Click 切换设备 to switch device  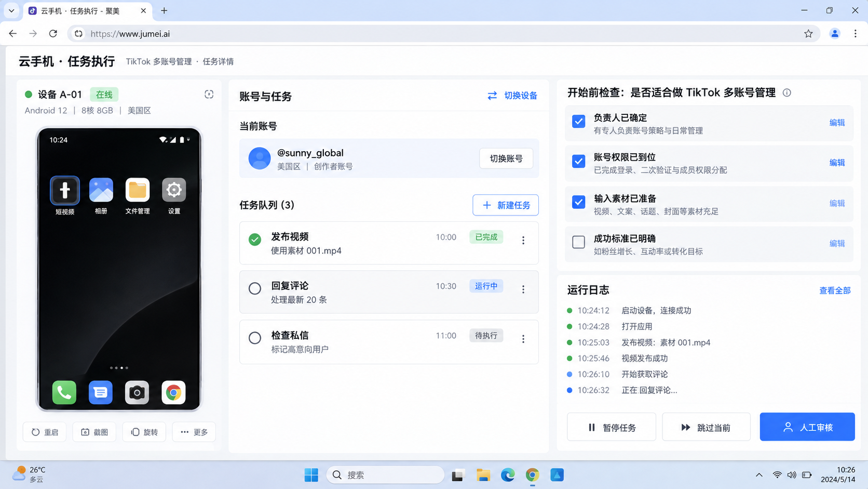tap(512, 96)
